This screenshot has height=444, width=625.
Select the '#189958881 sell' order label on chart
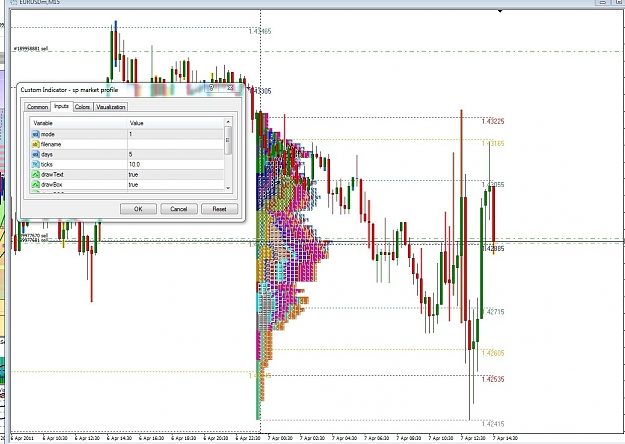pos(31,49)
